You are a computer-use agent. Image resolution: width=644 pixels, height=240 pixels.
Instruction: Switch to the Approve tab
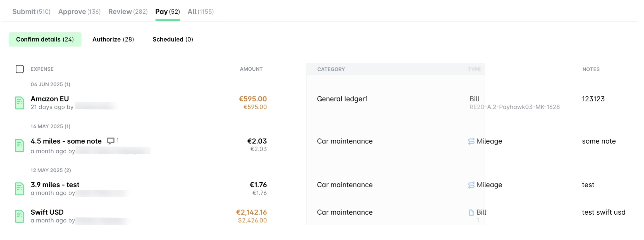point(79,12)
